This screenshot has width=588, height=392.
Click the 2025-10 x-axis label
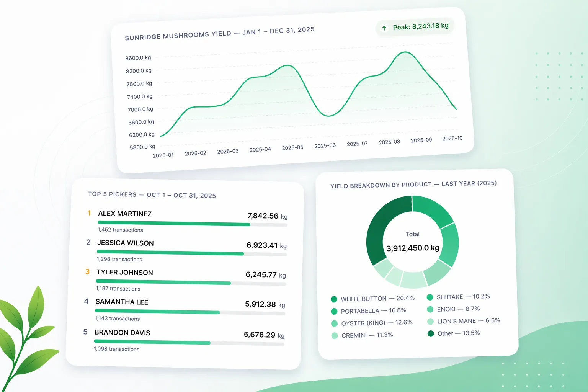tap(452, 138)
